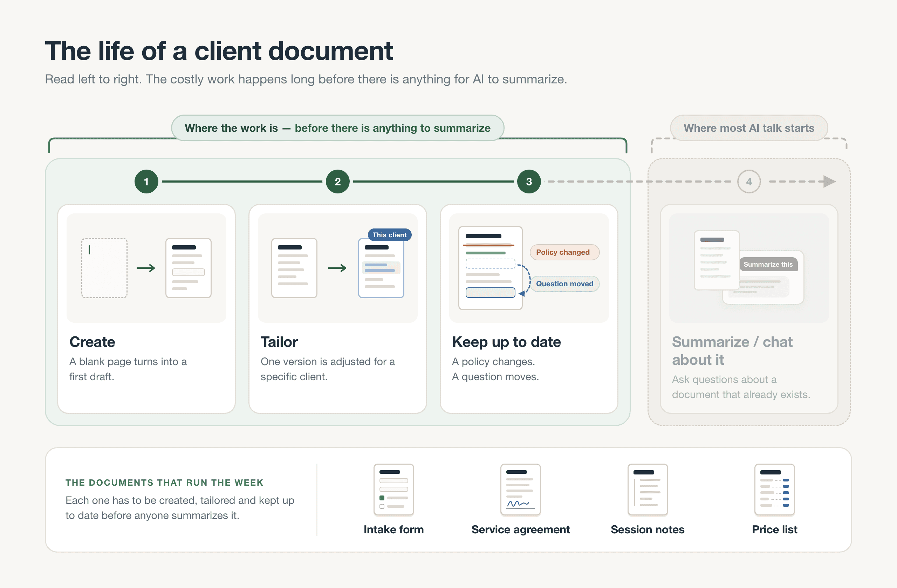Click the 'Intake form' label

click(393, 529)
